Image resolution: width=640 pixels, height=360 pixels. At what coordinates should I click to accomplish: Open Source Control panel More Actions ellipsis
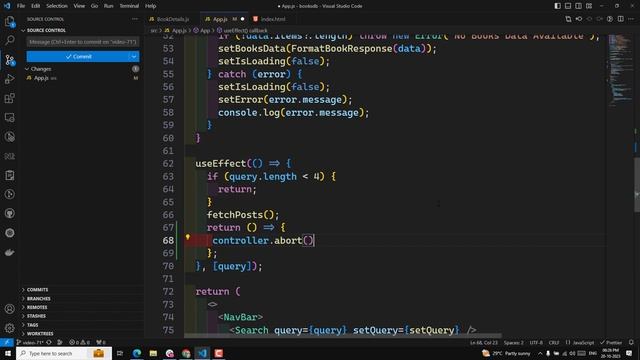[x=135, y=19]
